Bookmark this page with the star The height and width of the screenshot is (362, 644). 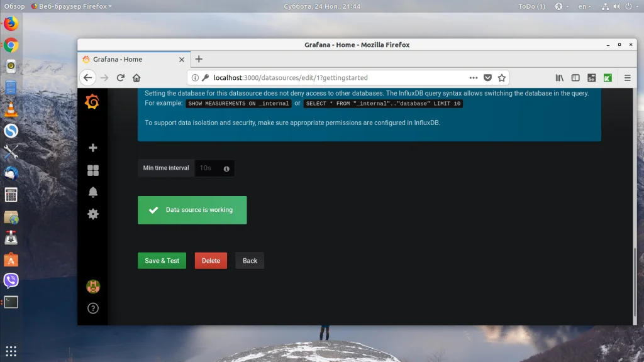click(501, 77)
